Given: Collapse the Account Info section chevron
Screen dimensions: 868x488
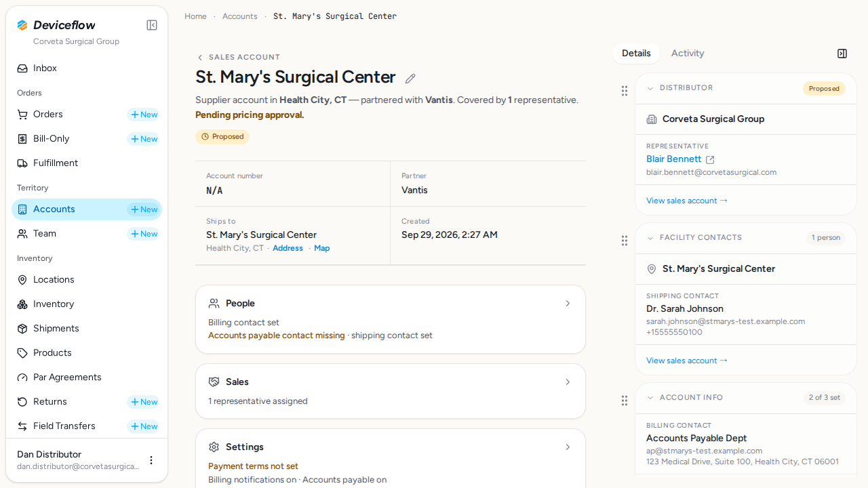Looking at the screenshot, I should (x=650, y=398).
